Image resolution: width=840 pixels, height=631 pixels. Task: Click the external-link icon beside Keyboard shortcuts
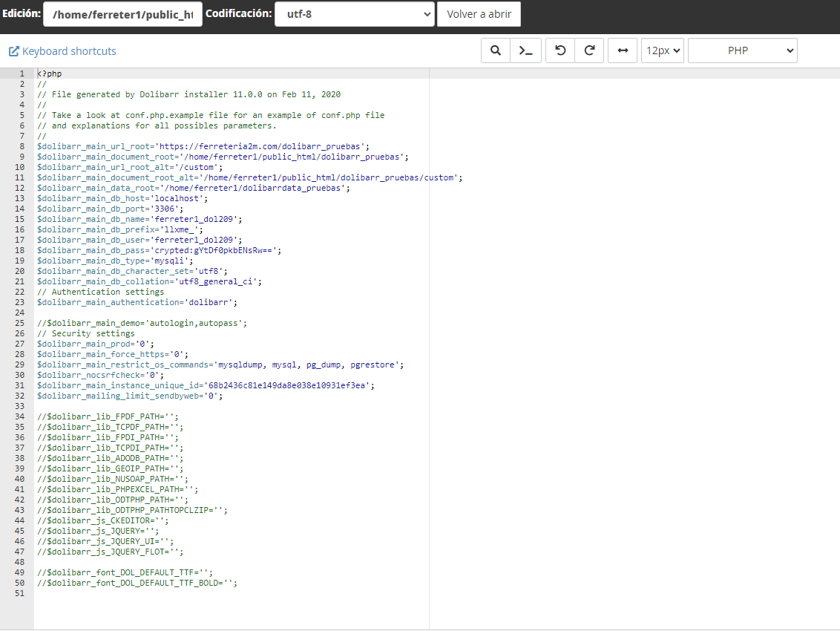[13, 51]
